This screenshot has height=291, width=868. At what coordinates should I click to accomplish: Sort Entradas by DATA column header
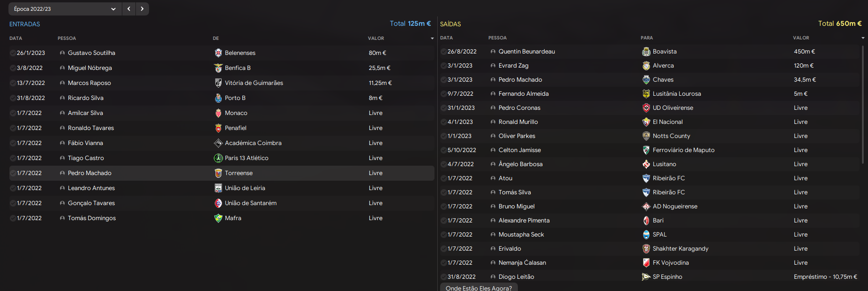point(16,38)
